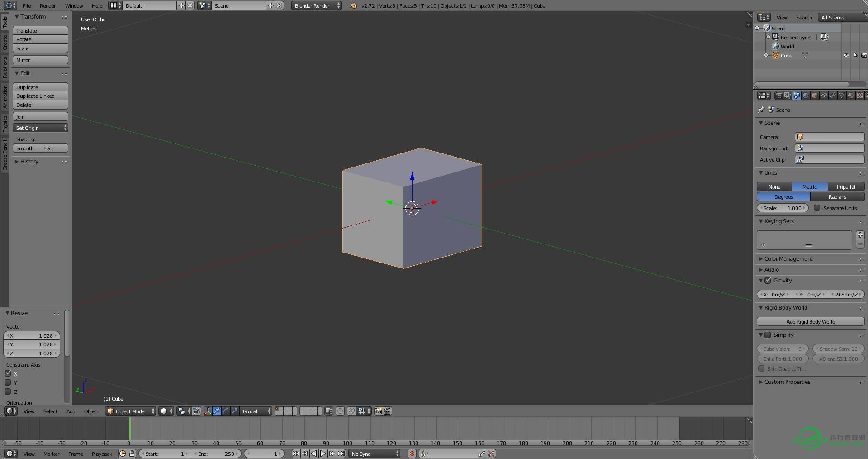Open the No Sync dropdown in timeline

click(375, 454)
